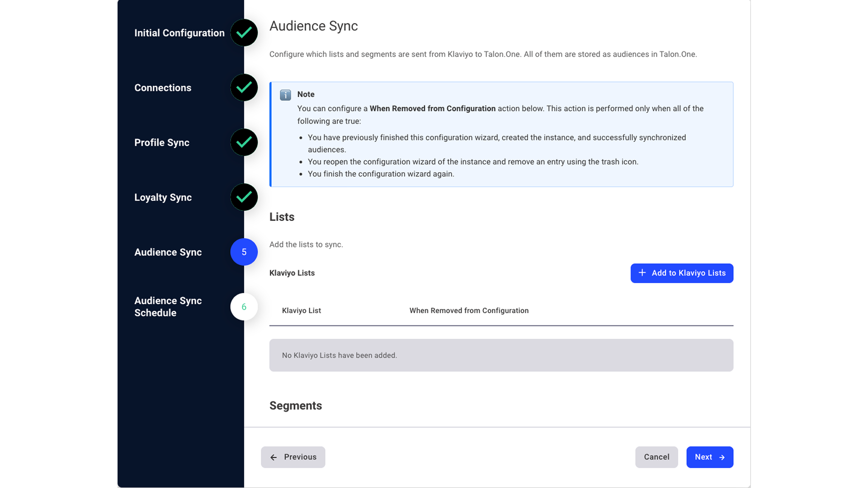Cancel the configuration wizard
Viewport: 868px width, 488px height.
[656, 457]
